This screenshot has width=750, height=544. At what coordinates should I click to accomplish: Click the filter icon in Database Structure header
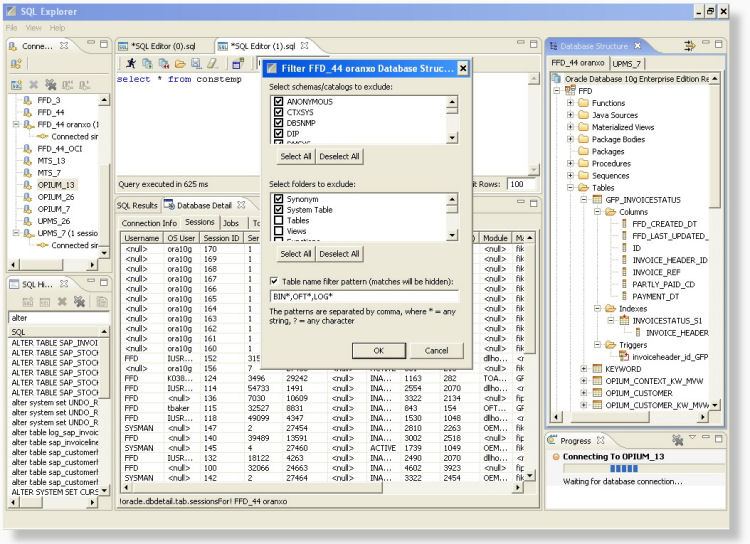689,46
